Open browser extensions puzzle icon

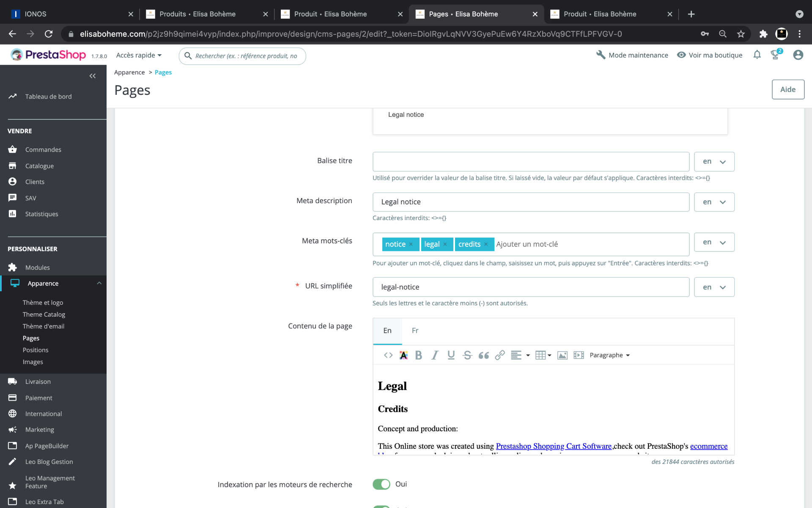pyautogui.click(x=763, y=34)
